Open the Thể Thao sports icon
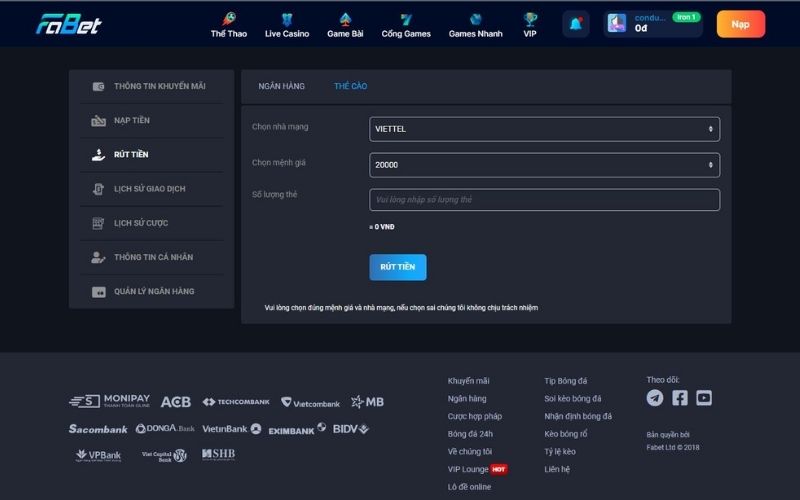Image resolution: width=800 pixels, height=500 pixels. [229, 19]
